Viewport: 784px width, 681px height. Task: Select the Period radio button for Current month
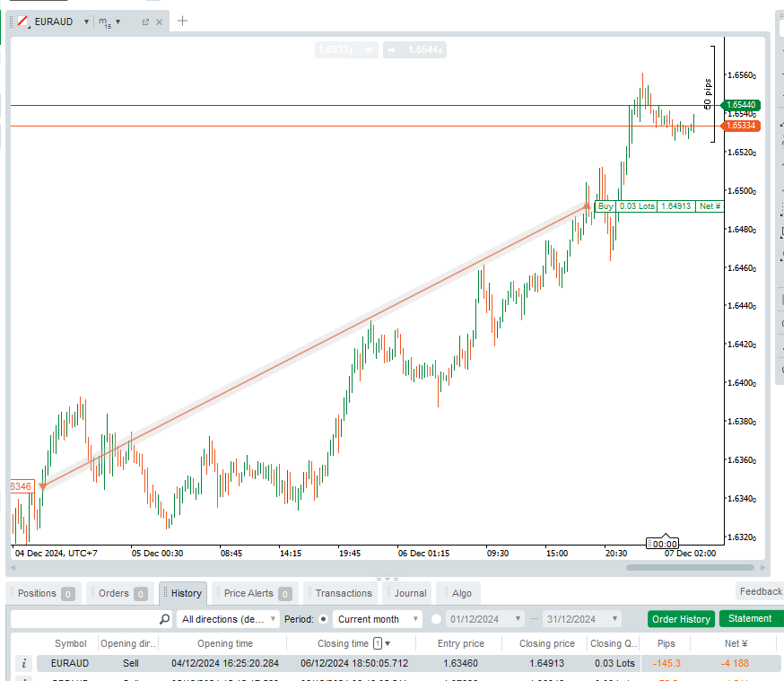coord(324,619)
